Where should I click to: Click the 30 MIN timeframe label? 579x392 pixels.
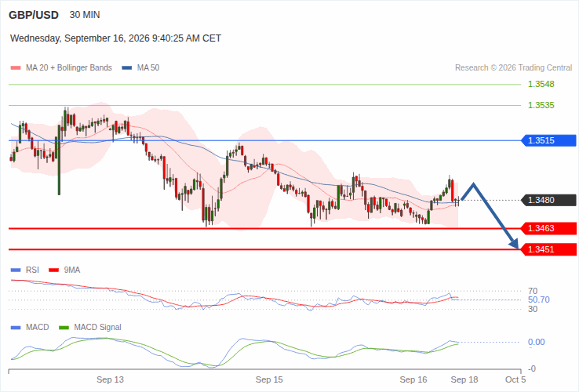point(85,15)
